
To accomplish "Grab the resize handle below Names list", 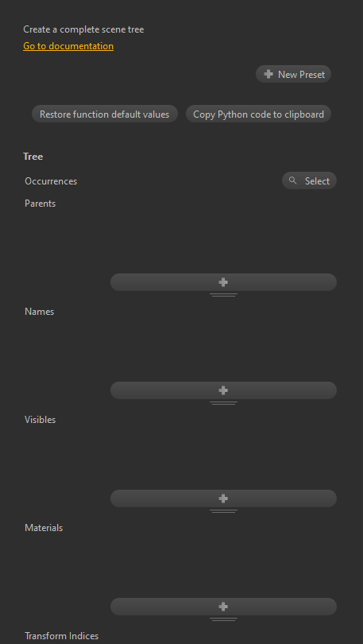I will pyautogui.click(x=223, y=403).
